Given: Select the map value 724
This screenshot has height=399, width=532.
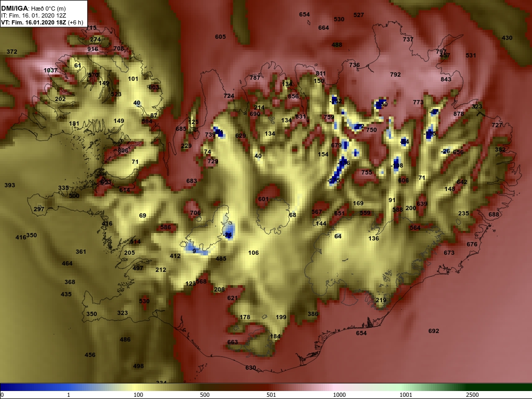Looking at the screenshot, I should tap(229, 96).
